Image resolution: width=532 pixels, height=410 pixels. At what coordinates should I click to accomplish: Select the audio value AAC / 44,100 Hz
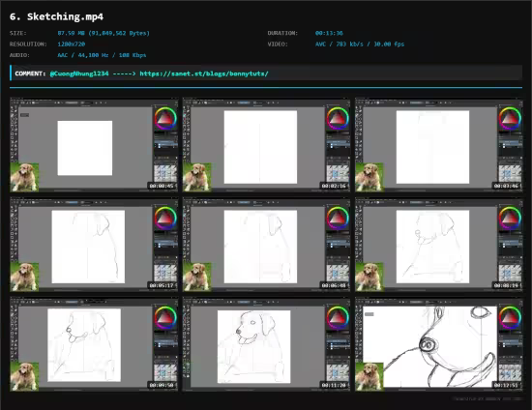coord(102,55)
